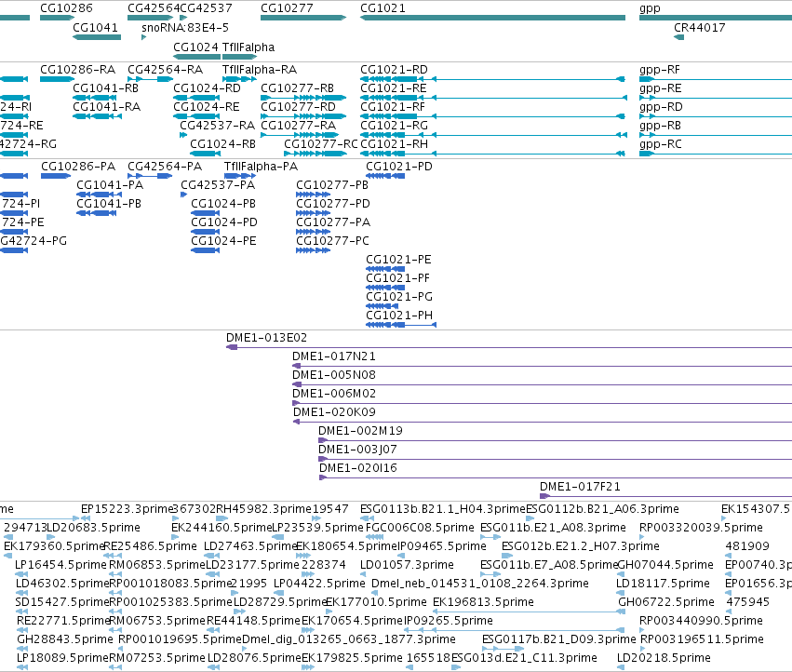
Task: Select the CG1041 gene label
Action: point(95,27)
